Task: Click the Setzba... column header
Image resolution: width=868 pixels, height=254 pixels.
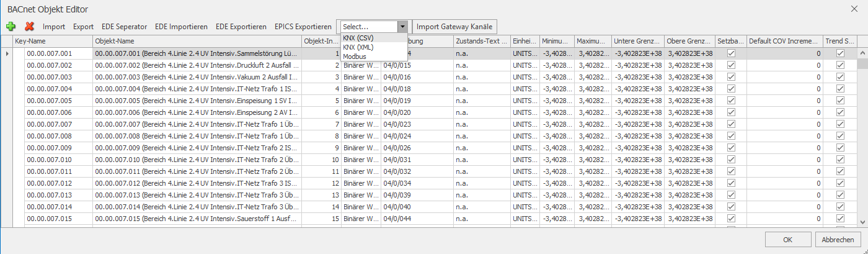Action: coord(731,42)
